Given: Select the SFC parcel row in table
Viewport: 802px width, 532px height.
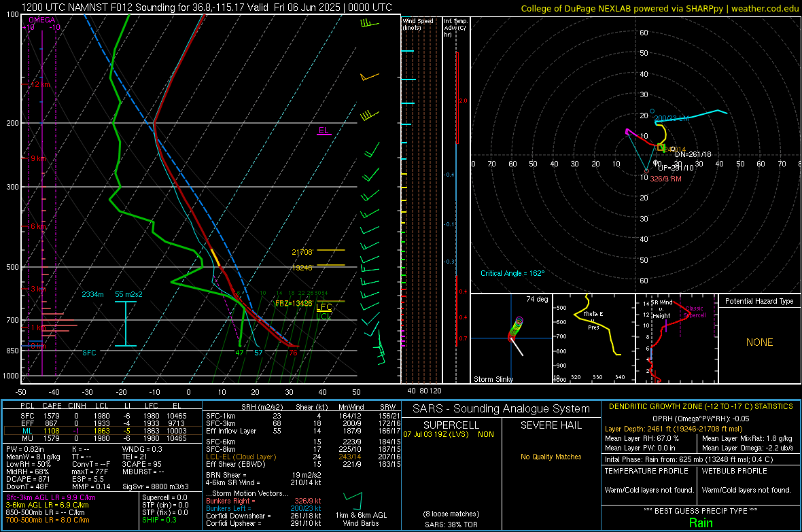Looking at the screenshot, I should [x=103, y=416].
